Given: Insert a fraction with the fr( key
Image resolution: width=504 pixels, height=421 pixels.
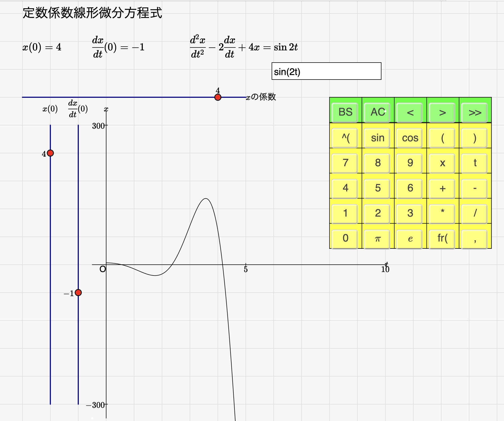Looking at the screenshot, I should click(x=442, y=238).
